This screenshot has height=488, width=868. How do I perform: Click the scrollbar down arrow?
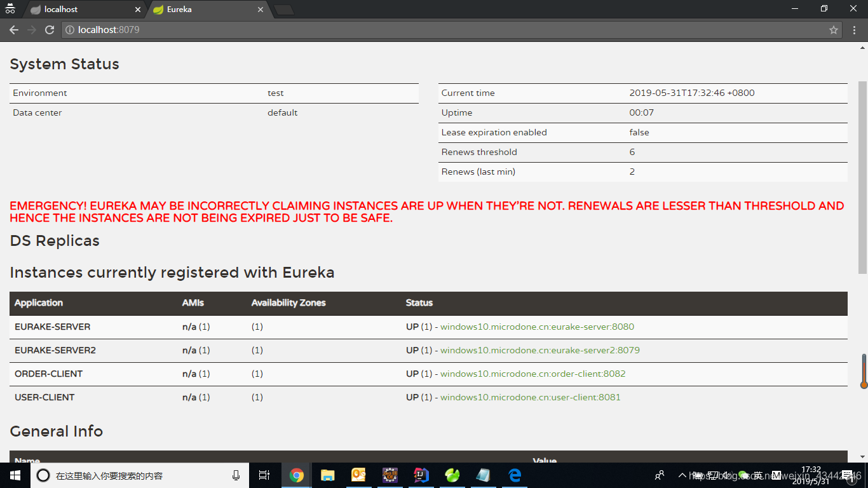(862, 457)
